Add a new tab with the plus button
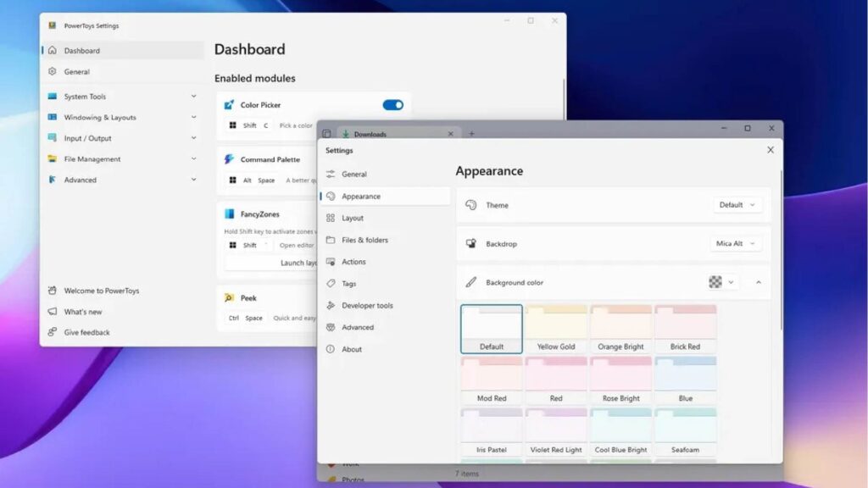 472,134
